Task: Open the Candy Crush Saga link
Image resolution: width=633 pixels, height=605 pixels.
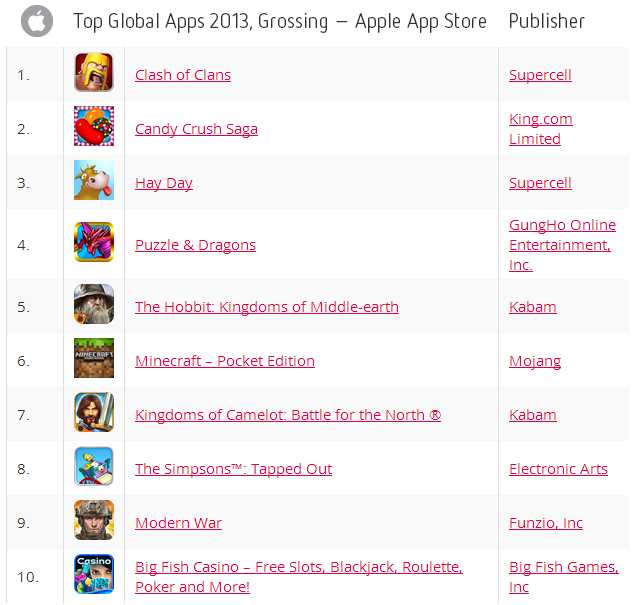Action: tap(196, 129)
